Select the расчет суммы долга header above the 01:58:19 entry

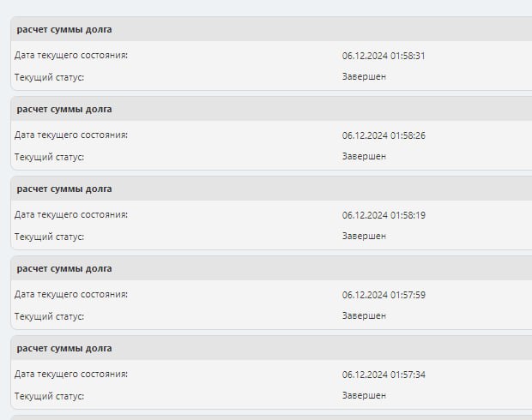64,189
